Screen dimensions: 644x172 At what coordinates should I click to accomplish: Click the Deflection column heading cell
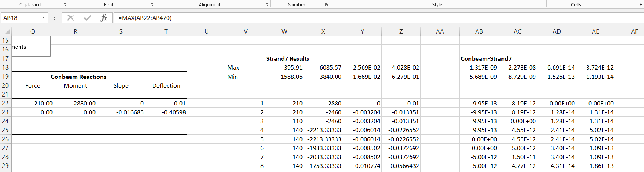(x=166, y=85)
